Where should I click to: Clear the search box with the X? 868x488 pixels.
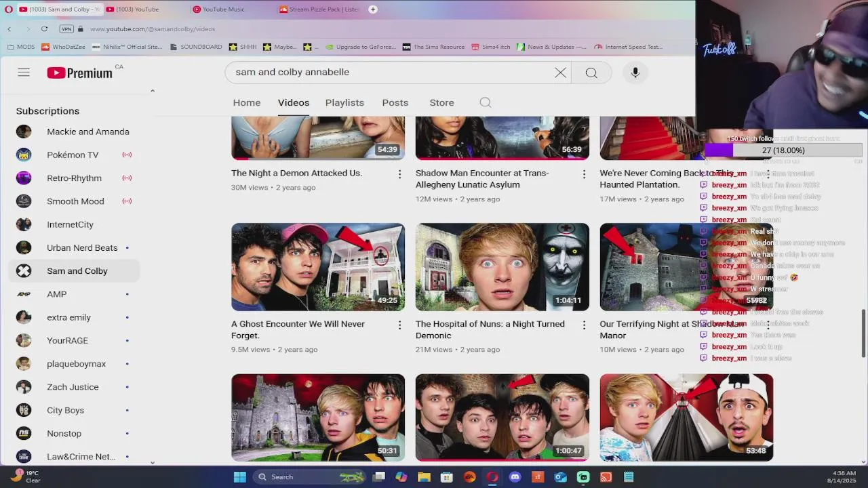(x=560, y=73)
